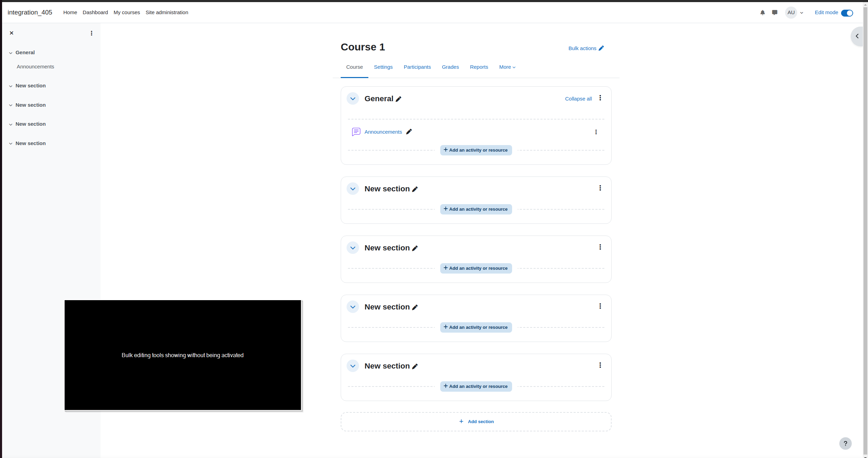The image size is (868, 458).
Task: Select third New section in course index
Action: click(x=30, y=124)
